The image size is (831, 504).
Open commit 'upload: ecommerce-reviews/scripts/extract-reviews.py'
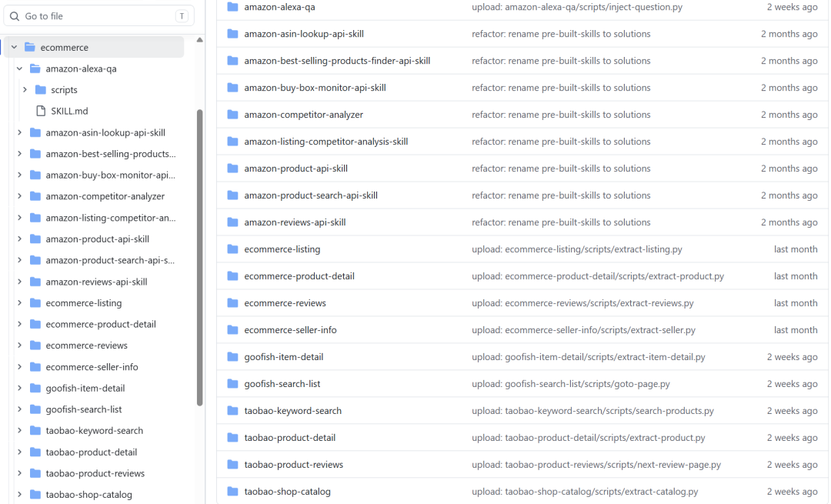coord(582,303)
